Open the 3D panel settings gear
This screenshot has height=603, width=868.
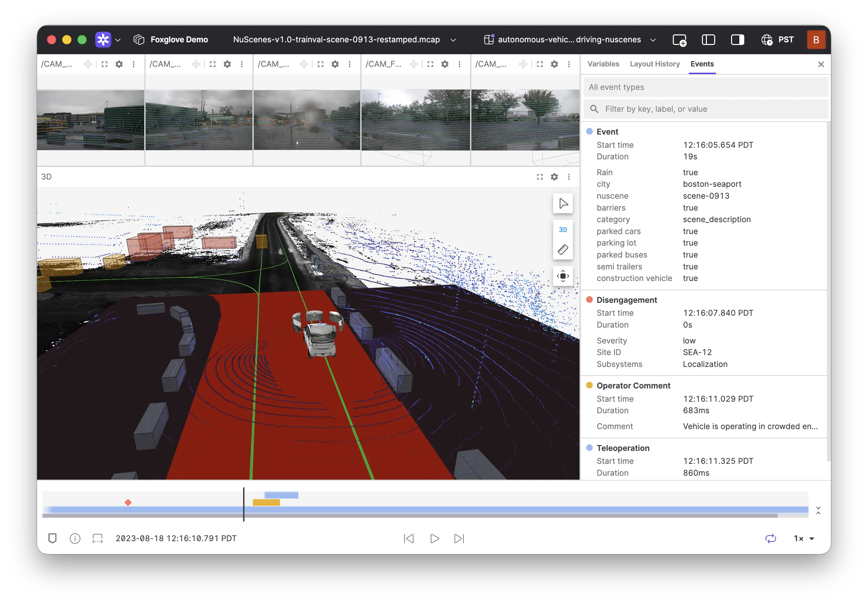(x=554, y=177)
